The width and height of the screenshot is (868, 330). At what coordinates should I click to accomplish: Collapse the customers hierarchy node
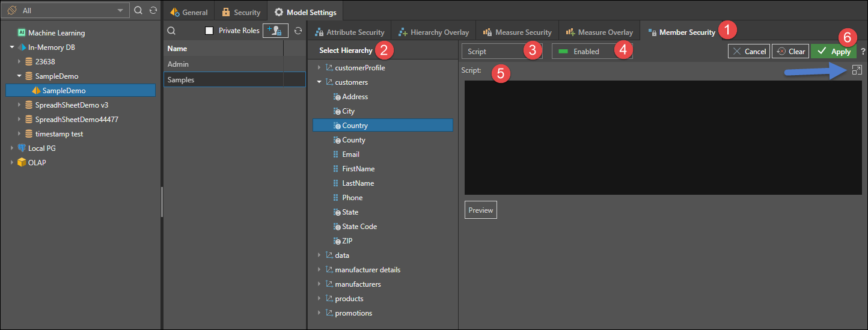pos(319,82)
